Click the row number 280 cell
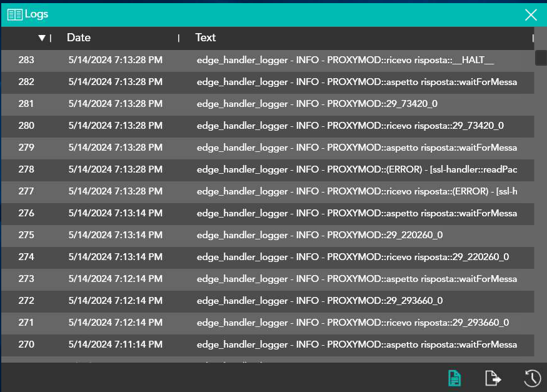Image resolution: width=547 pixels, height=392 pixels. pyautogui.click(x=26, y=126)
